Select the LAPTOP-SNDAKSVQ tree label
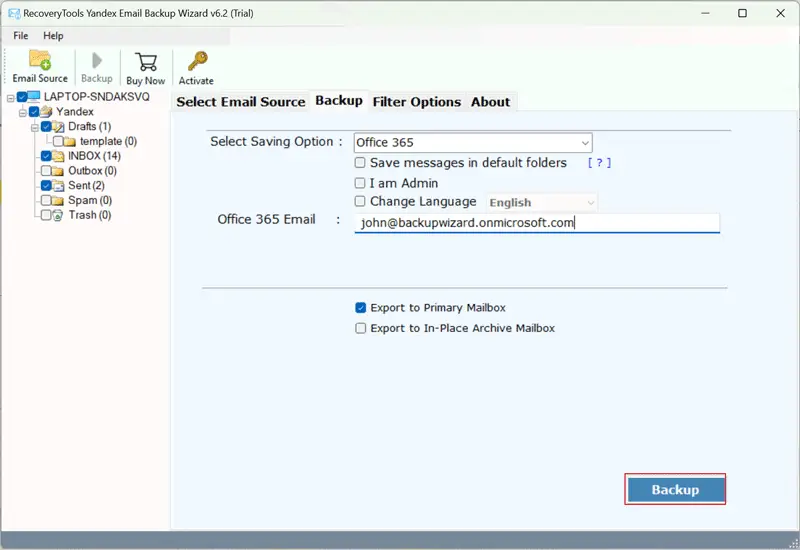This screenshot has width=800, height=550. pyautogui.click(x=96, y=96)
